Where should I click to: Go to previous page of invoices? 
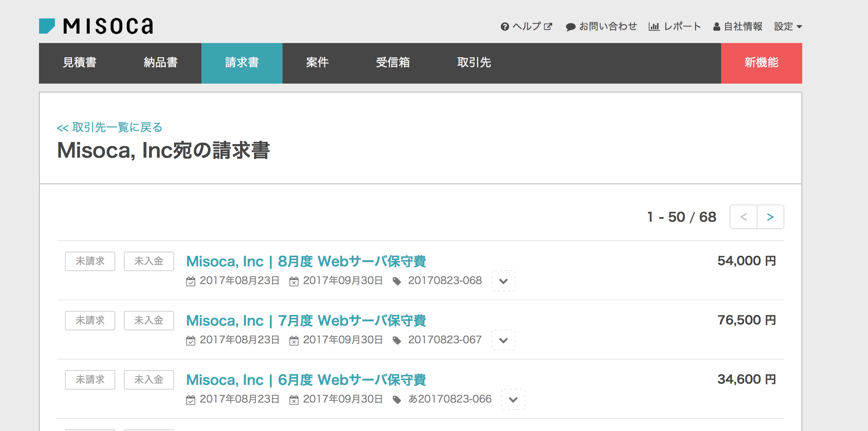(x=743, y=217)
